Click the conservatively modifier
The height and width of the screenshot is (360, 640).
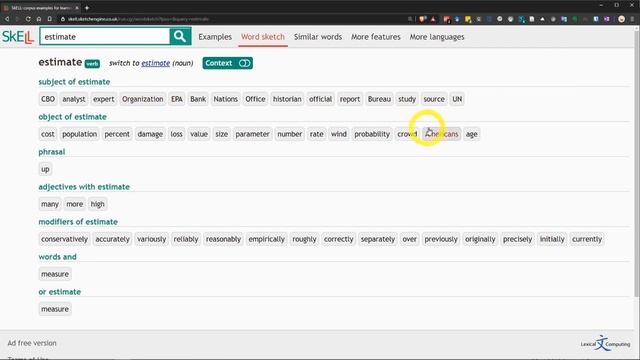64,239
